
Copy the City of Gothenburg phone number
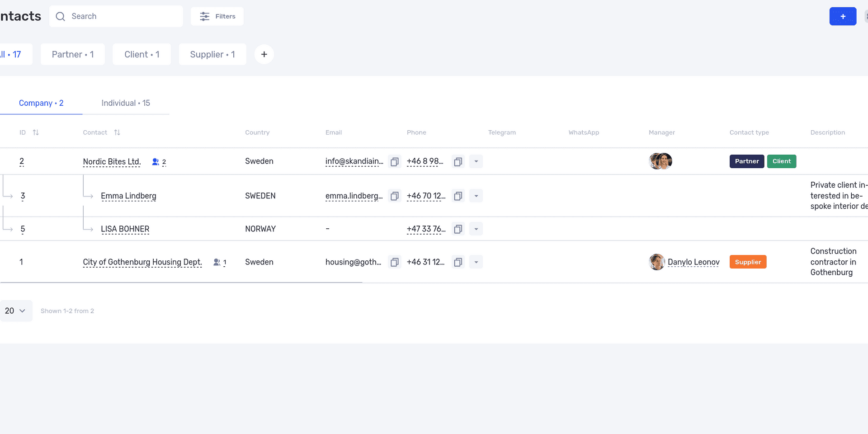(x=458, y=262)
